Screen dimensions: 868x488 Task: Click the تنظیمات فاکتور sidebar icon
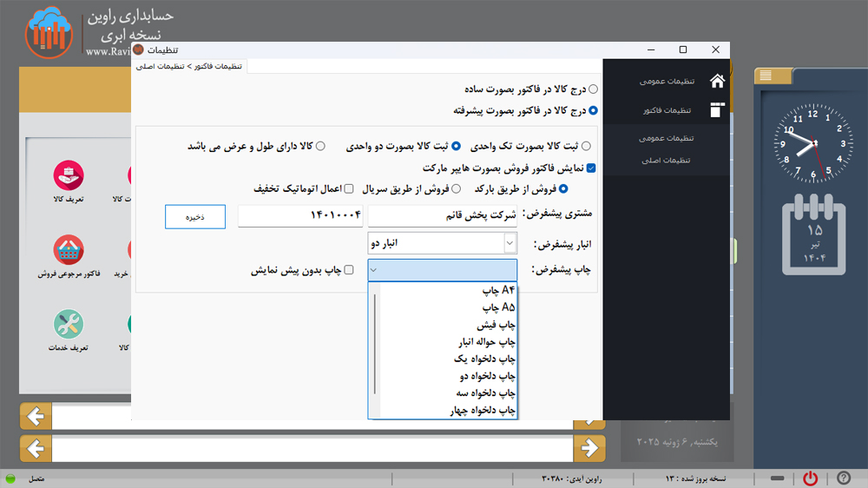717,110
